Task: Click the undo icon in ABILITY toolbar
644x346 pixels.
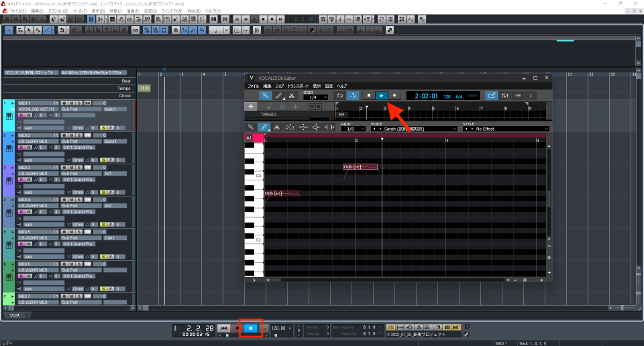Action: 62,30
